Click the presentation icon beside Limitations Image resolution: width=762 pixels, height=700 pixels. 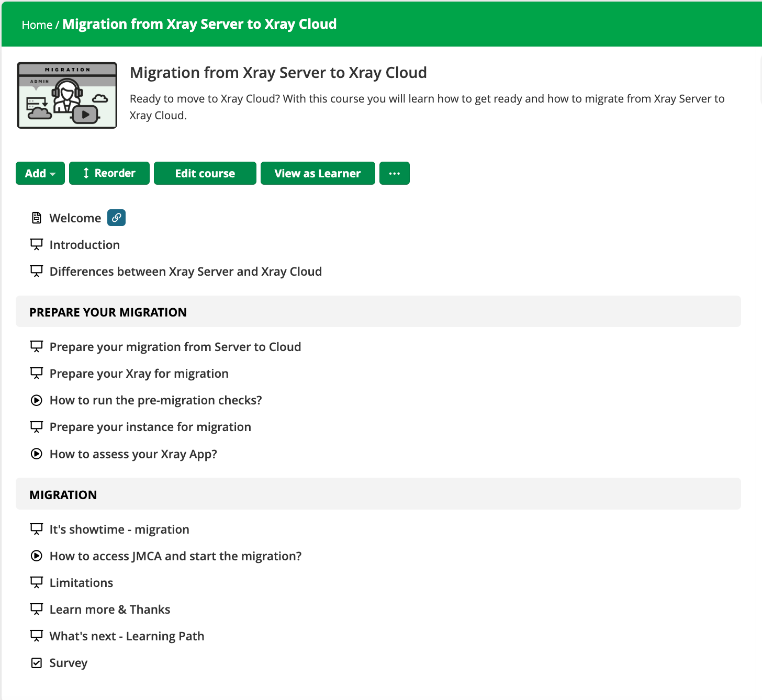(37, 582)
